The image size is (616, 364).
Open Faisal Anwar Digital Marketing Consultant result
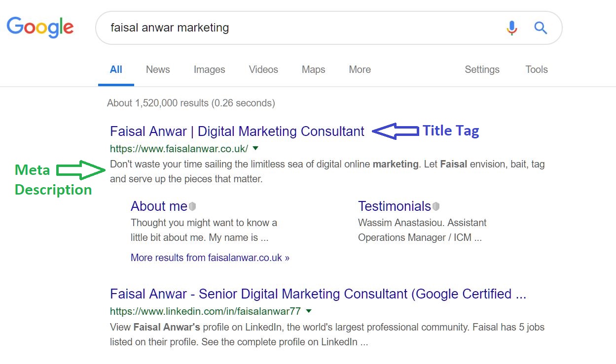237,132
